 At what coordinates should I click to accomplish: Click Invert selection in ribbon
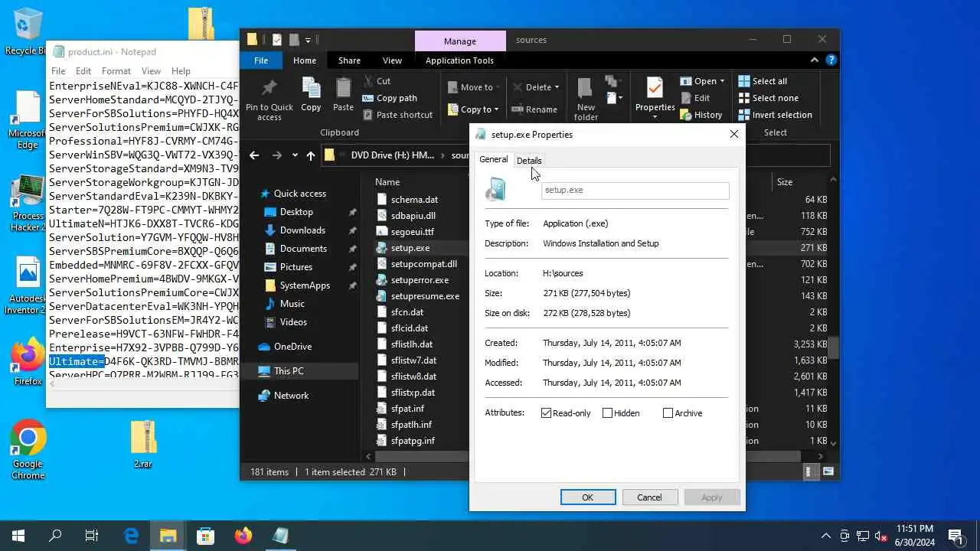tap(775, 115)
